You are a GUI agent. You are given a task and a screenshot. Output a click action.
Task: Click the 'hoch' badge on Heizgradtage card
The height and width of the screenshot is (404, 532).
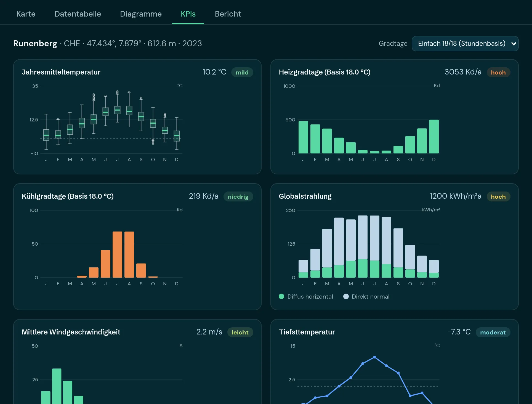pos(498,73)
